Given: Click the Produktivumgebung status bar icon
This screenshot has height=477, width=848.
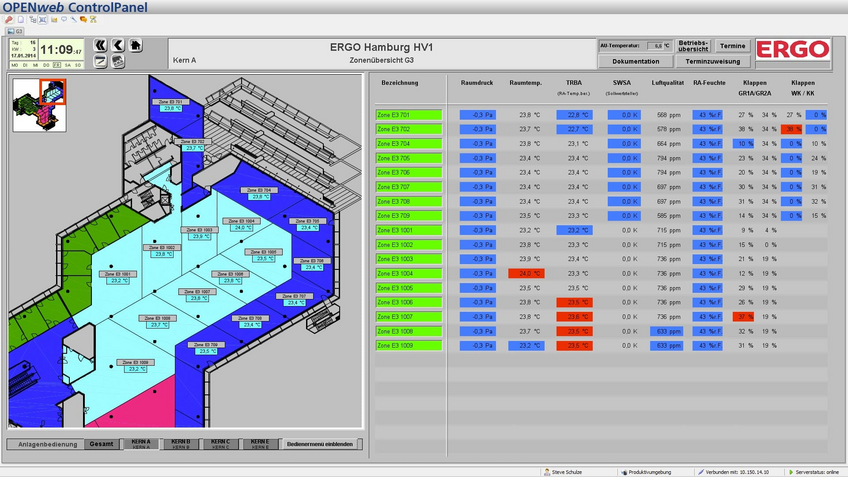Looking at the screenshot, I should pos(624,472).
